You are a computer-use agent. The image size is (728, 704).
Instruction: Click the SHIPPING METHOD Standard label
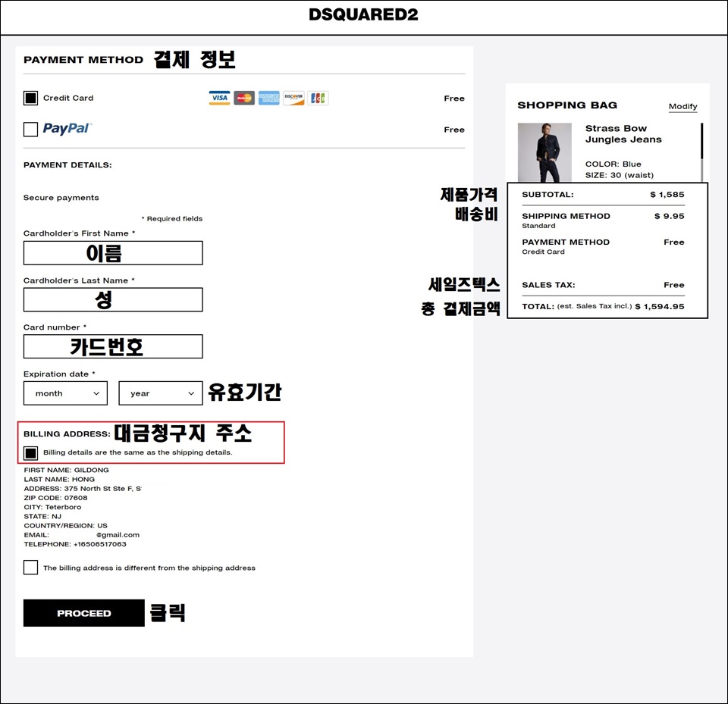(x=566, y=221)
